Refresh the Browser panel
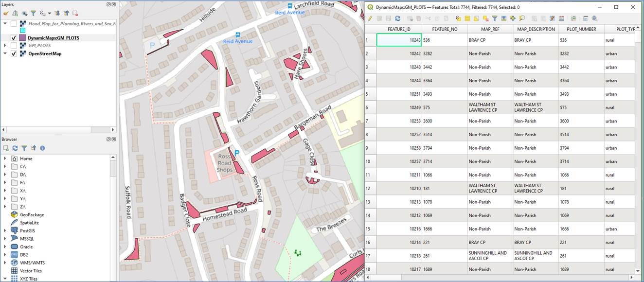The height and width of the screenshot is (282, 644). pos(15,148)
